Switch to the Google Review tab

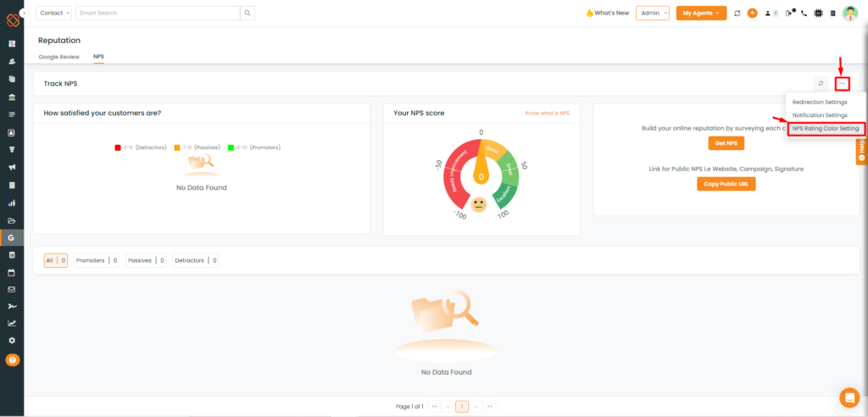pos(58,57)
